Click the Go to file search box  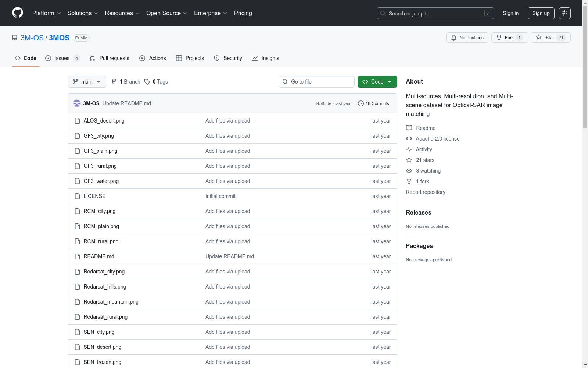point(317,82)
